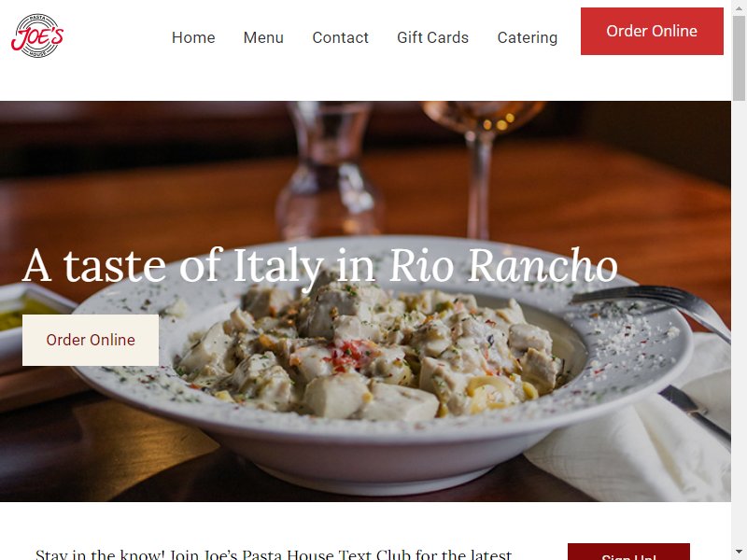Click the red Order Online header button
Image resolution: width=747 pixels, height=560 pixels.
(652, 31)
